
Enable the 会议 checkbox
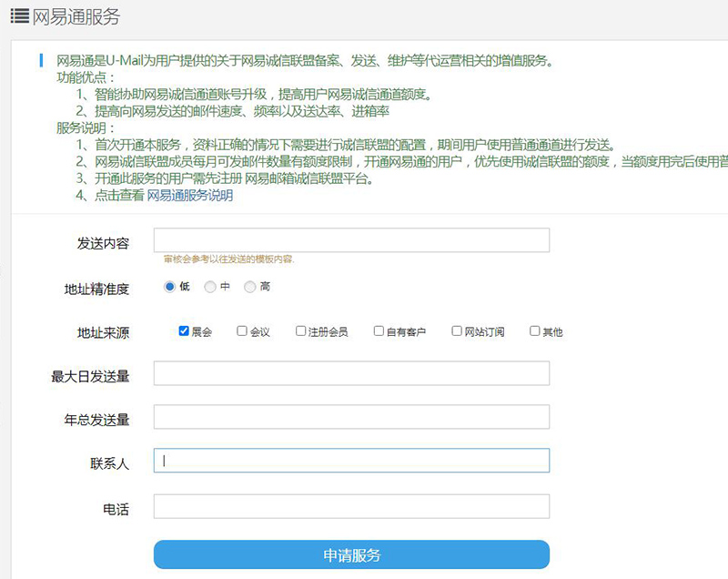pos(242,331)
